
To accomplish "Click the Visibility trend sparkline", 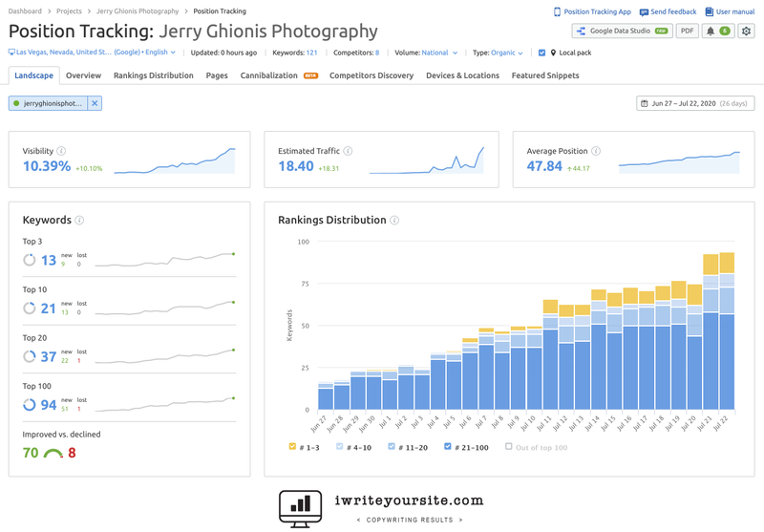I will (175, 160).
